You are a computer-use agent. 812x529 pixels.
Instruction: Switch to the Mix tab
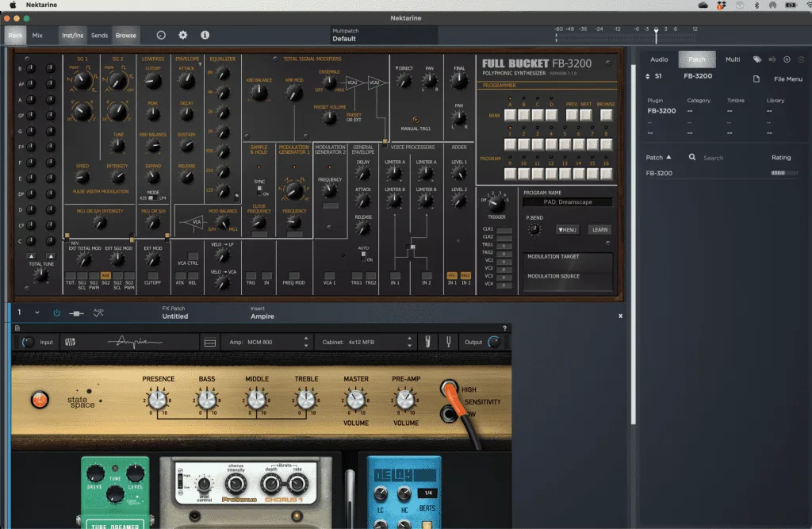(37, 35)
